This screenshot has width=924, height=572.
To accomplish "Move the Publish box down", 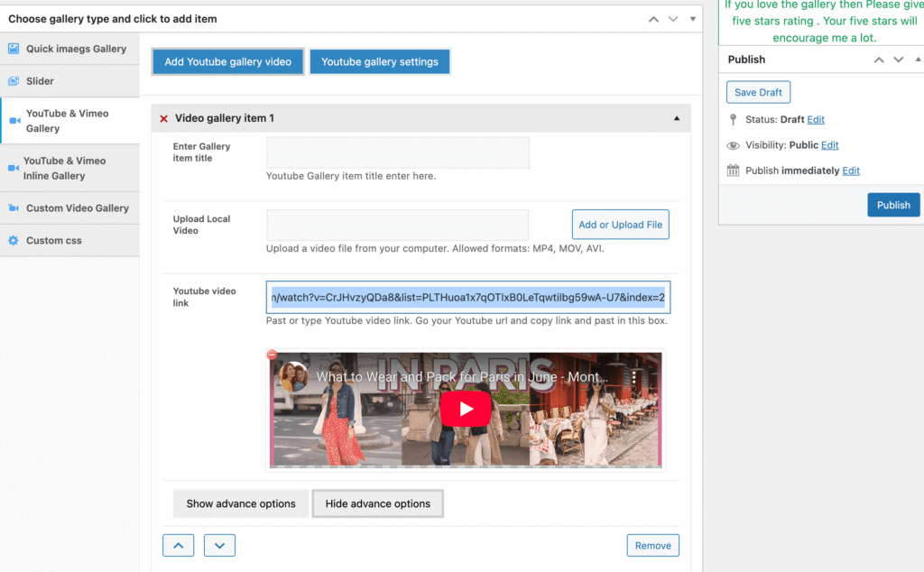I will click(898, 60).
